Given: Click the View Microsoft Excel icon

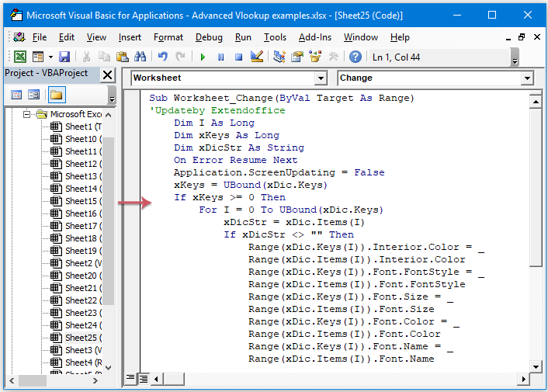Looking at the screenshot, I should 19,57.
